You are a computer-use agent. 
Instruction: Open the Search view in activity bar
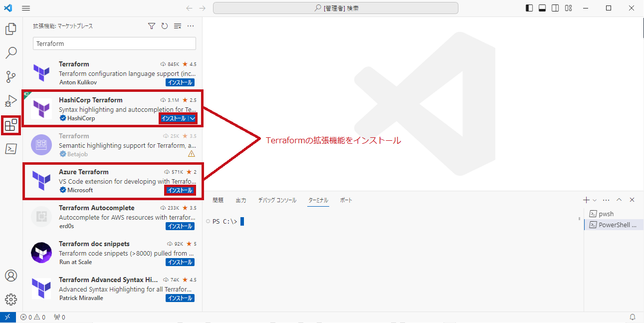[11, 53]
